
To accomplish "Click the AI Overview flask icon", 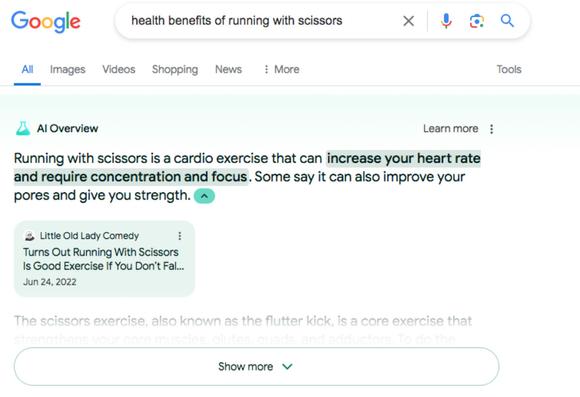I will [23, 128].
